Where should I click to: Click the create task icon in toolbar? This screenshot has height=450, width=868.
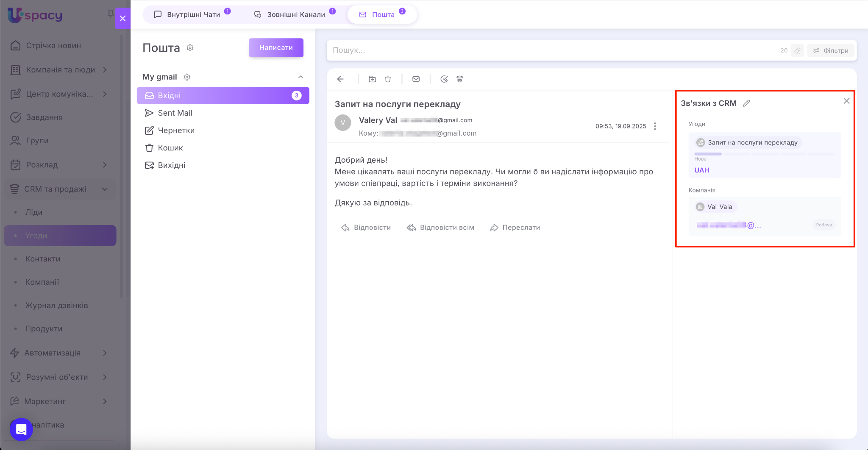444,79
